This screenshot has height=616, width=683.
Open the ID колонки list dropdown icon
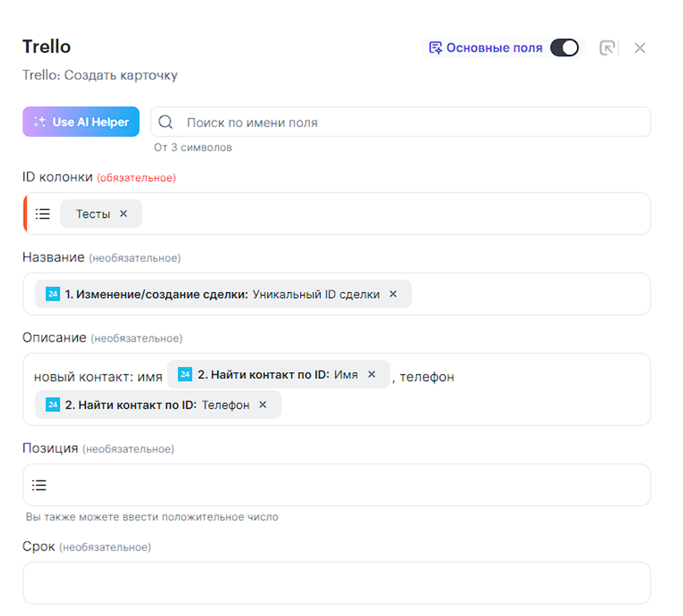43,214
